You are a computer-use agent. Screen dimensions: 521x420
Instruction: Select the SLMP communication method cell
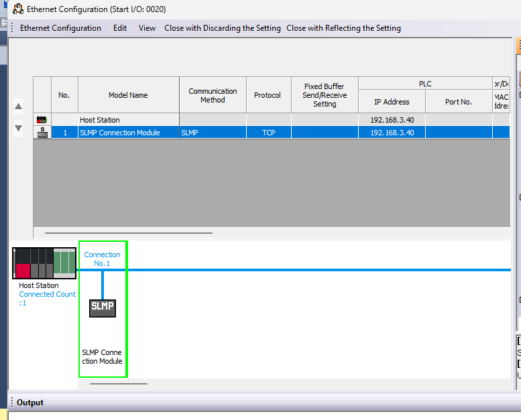click(212, 133)
